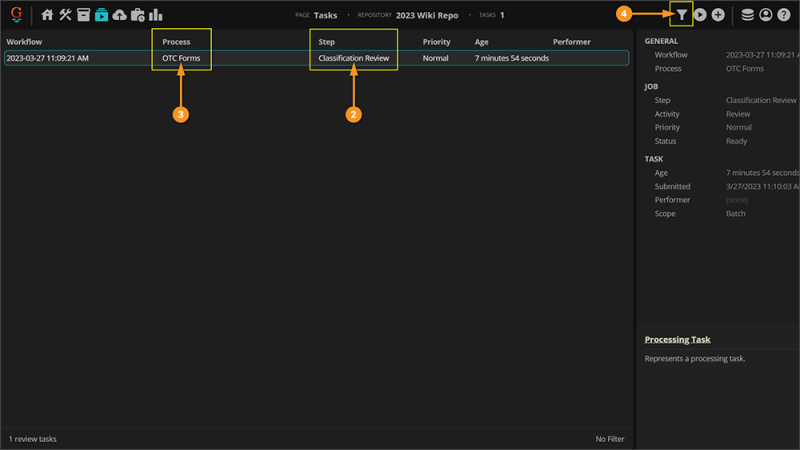The width and height of the screenshot is (800, 450).
Task: Open the Design tools wrench icon
Action: click(x=65, y=15)
